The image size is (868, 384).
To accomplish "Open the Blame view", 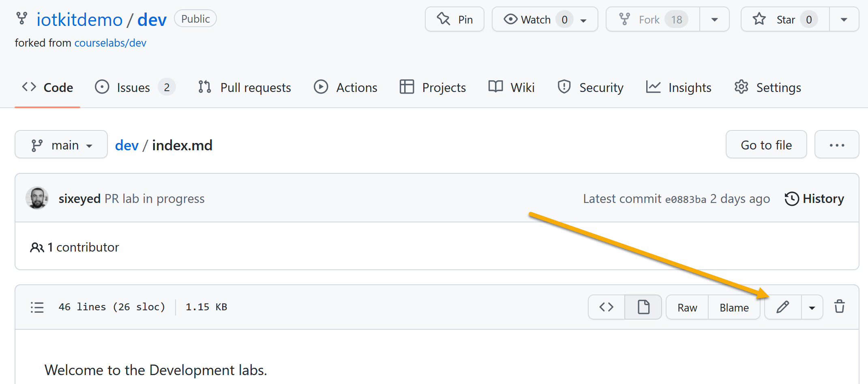I will pyautogui.click(x=734, y=307).
